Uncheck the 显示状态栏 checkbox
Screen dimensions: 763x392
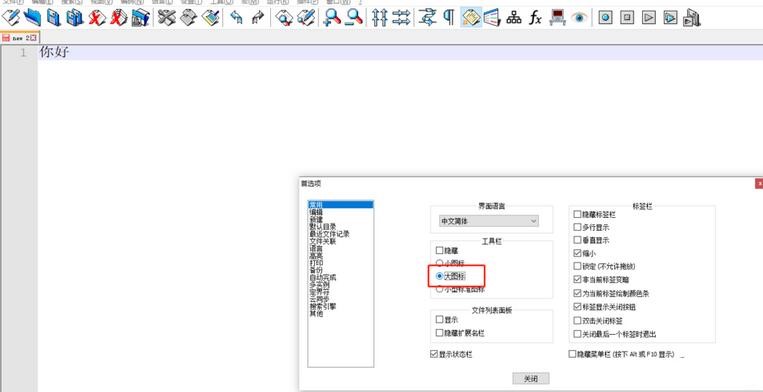(434, 354)
